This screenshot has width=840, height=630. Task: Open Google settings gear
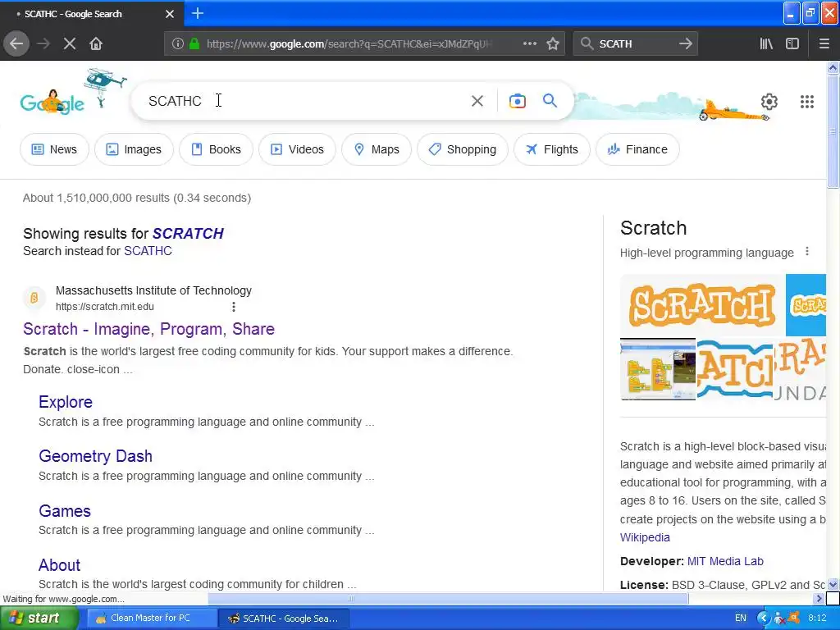pos(769,101)
